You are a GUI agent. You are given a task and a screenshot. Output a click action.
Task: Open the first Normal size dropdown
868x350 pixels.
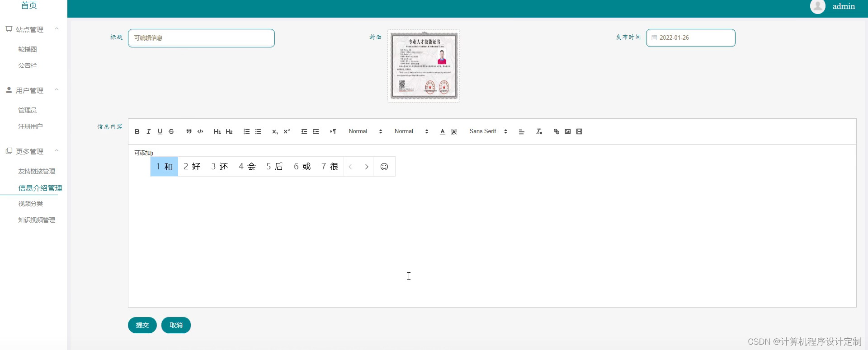365,131
